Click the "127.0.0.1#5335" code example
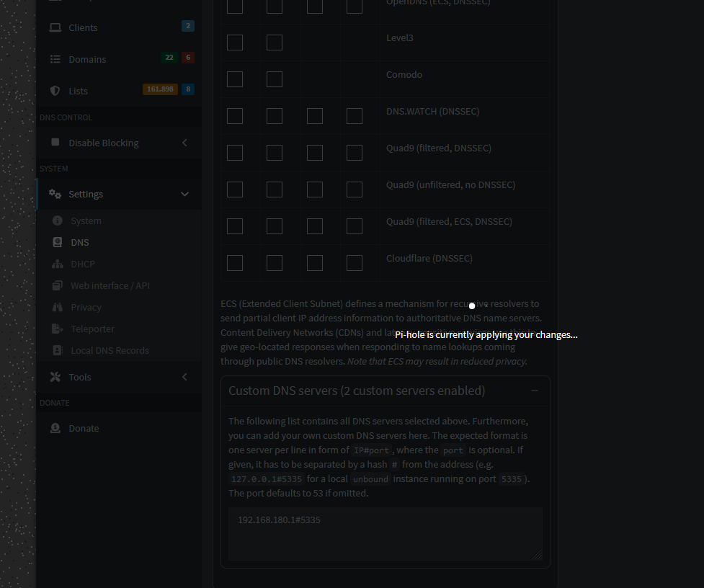 tap(266, 479)
